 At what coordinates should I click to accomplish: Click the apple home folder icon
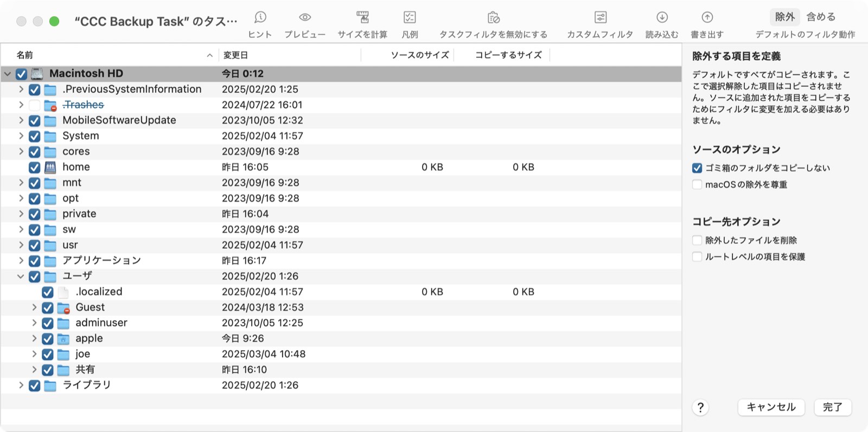point(63,339)
